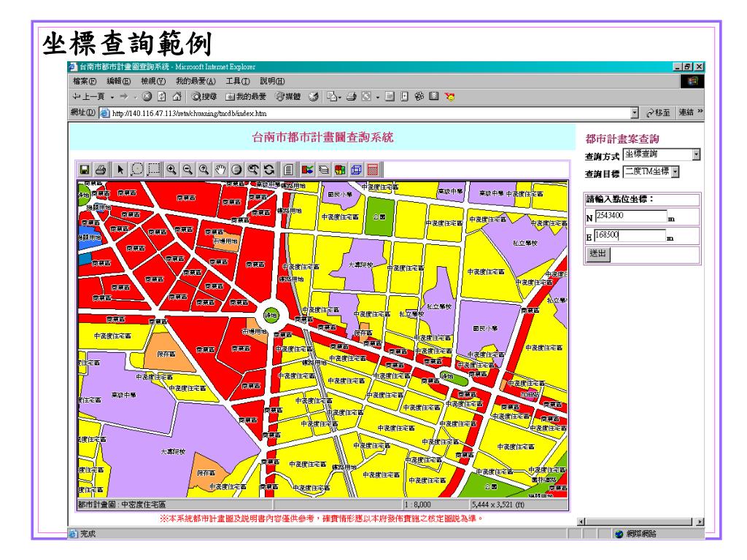
Task: Click the print map tool icon
Action: pos(101,170)
